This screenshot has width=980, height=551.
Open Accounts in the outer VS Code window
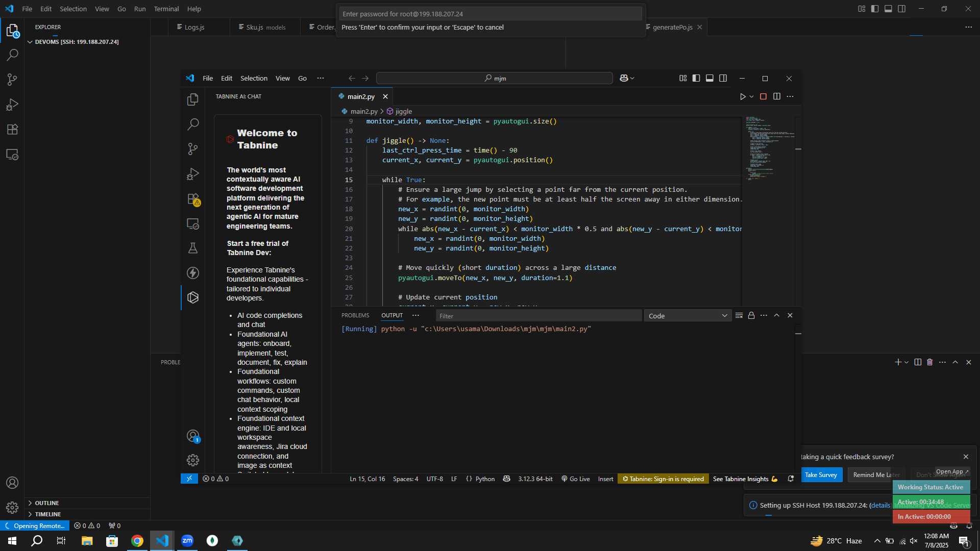pos(12,483)
